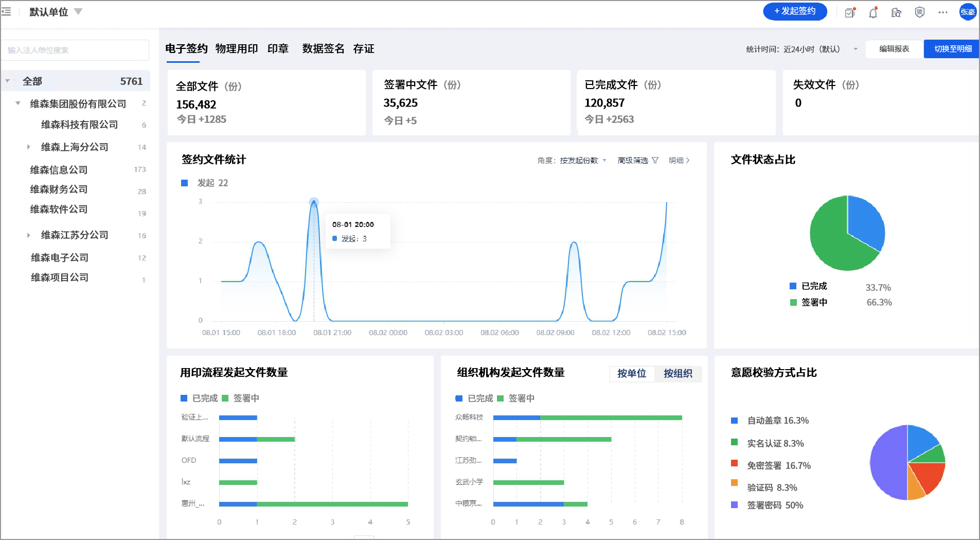Toggle organization chart to 按组织
This screenshot has width=980, height=540.
[678, 374]
